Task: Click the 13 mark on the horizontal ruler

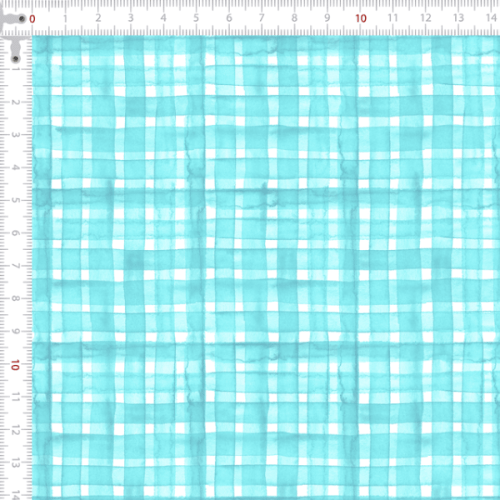Action: click(x=459, y=18)
